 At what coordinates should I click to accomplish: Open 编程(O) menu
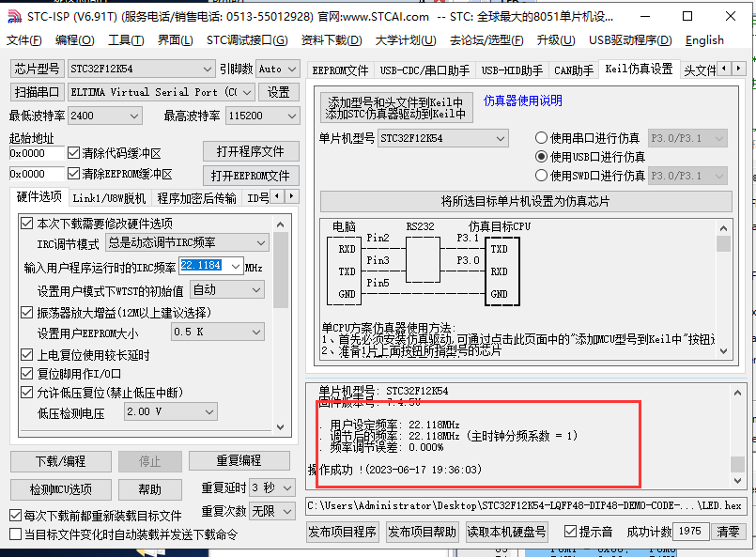pyautogui.click(x=75, y=40)
